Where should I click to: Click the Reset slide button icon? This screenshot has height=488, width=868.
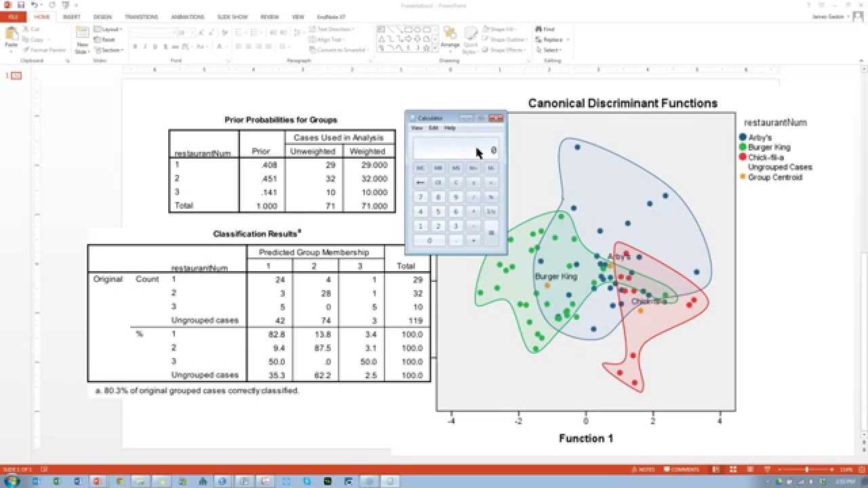(97, 39)
